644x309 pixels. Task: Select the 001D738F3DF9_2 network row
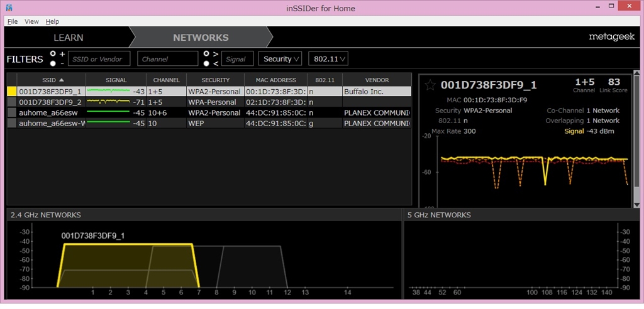[x=209, y=102]
